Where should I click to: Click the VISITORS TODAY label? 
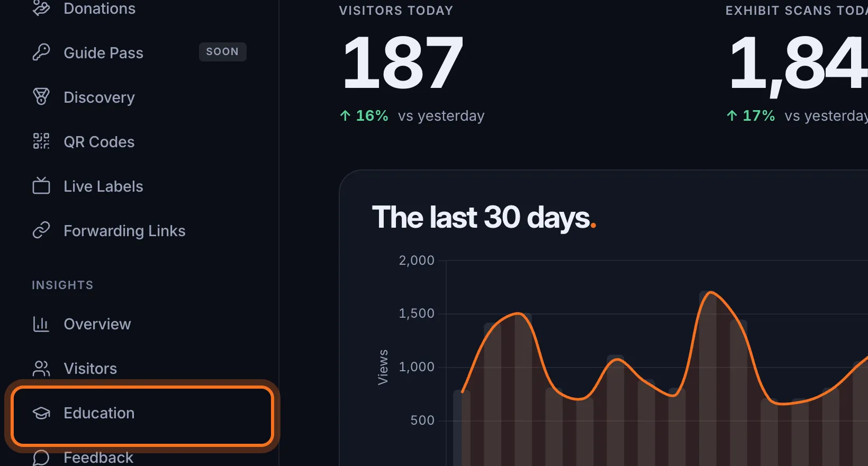[x=396, y=11]
